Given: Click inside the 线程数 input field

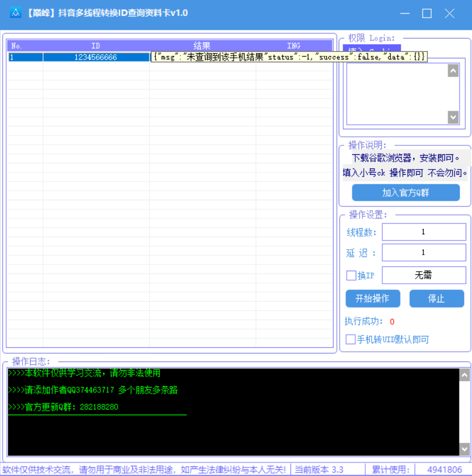Looking at the screenshot, I should click(424, 231).
